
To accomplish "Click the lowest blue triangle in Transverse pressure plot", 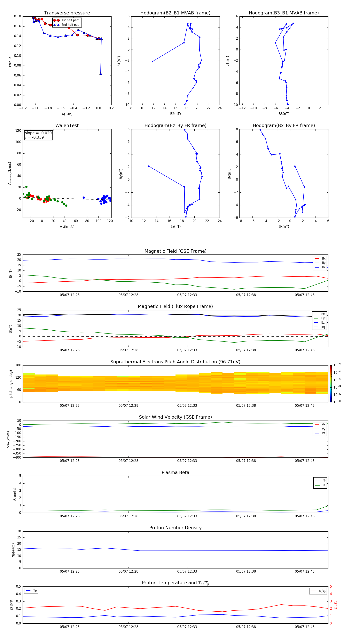I will (x=101, y=74).
